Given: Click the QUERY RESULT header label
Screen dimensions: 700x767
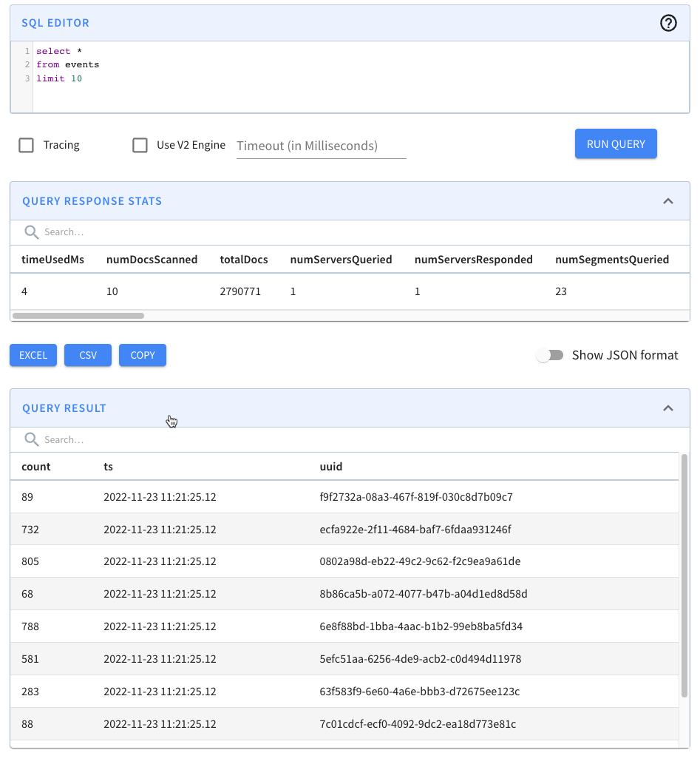Looking at the screenshot, I should (x=64, y=408).
